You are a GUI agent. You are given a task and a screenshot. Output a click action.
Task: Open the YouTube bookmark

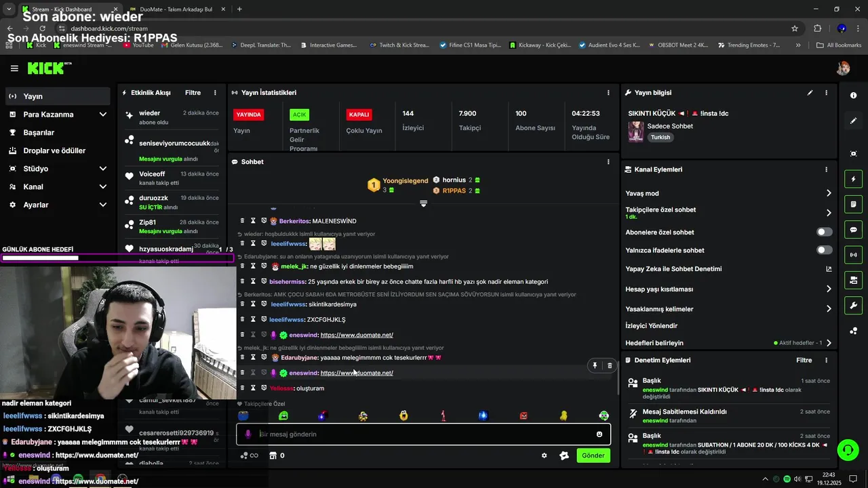[x=138, y=45]
